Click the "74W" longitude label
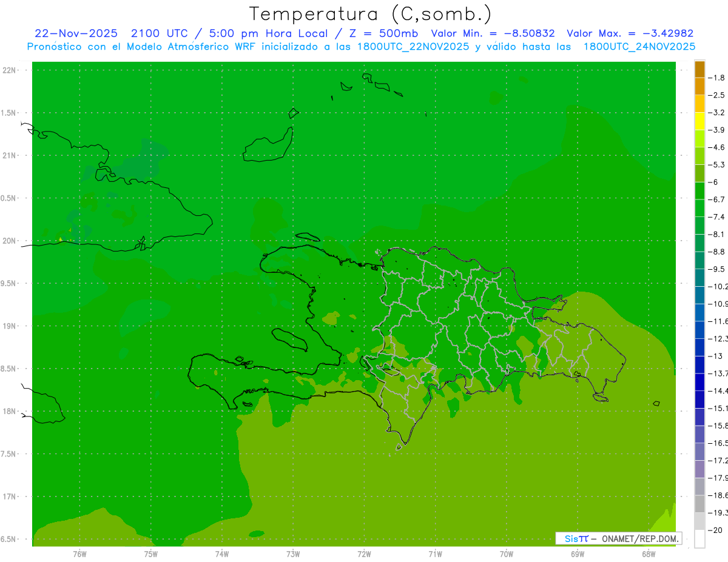 tap(221, 554)
